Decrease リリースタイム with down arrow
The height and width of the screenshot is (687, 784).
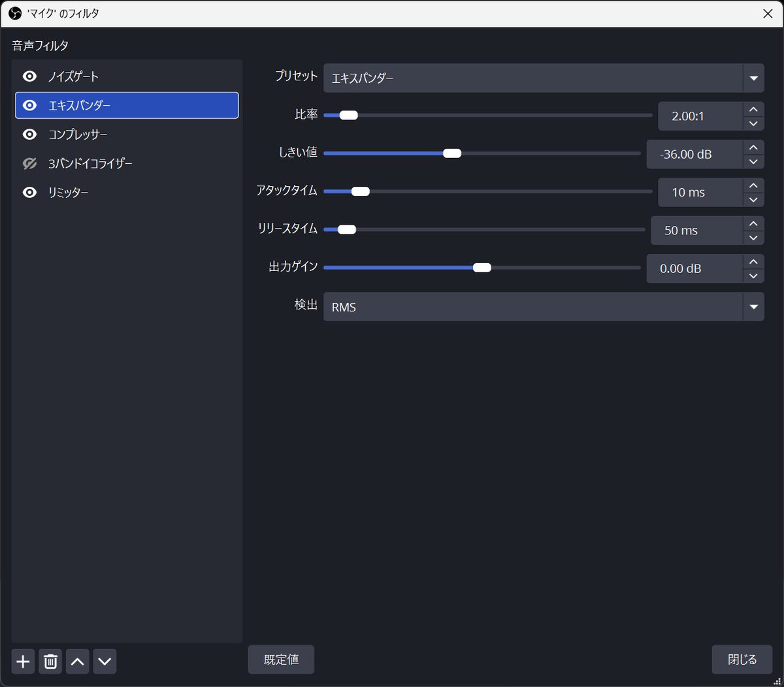point(753,238)
